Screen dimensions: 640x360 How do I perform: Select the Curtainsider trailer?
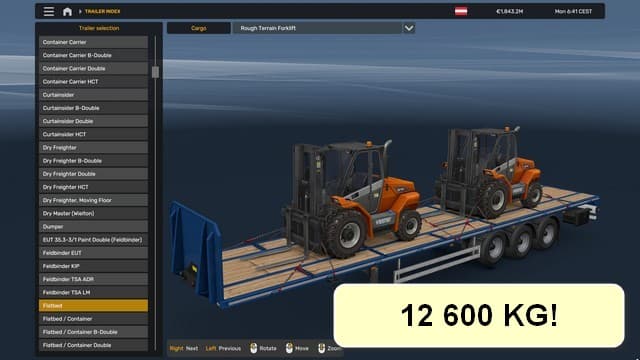[93, 95]
